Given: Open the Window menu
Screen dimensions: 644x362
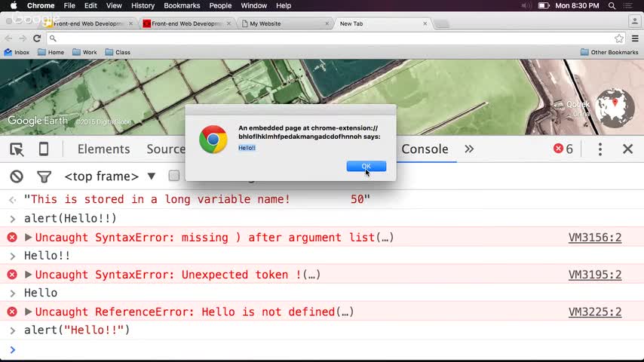Looking at the screenshot, I should pos(253,6).
